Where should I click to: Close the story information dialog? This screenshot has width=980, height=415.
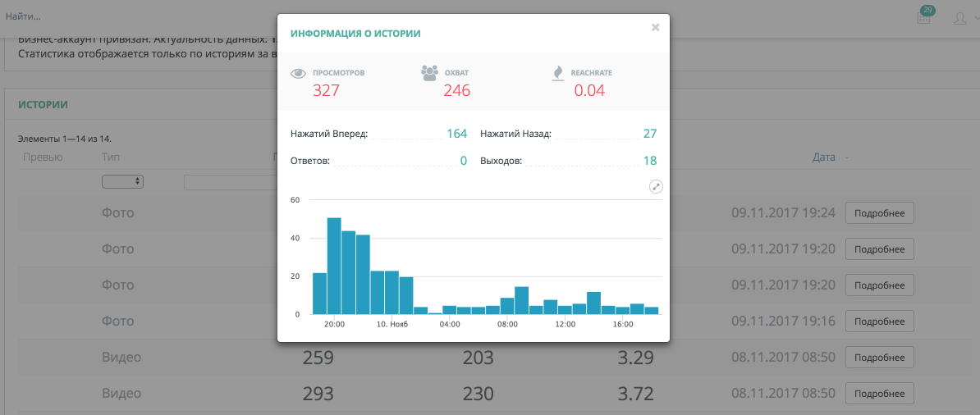[655, 27]
